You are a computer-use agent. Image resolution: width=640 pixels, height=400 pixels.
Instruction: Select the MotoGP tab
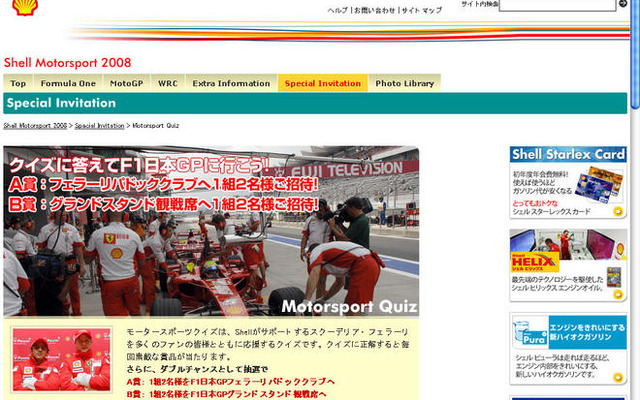tap(127, 83)
